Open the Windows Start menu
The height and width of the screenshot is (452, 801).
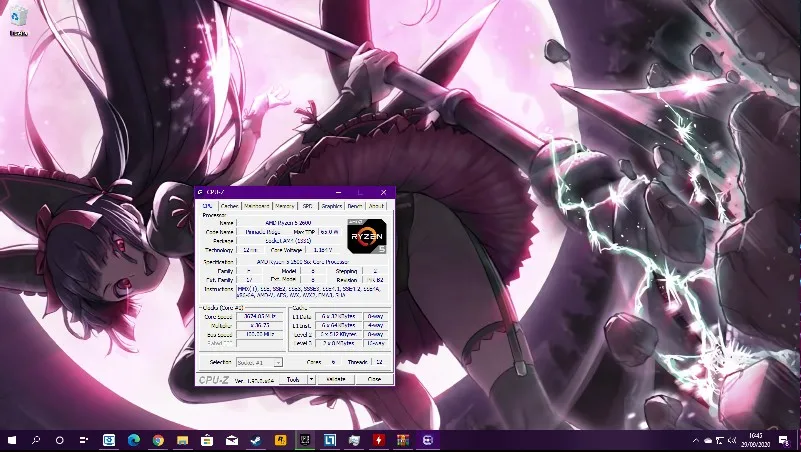11,440
